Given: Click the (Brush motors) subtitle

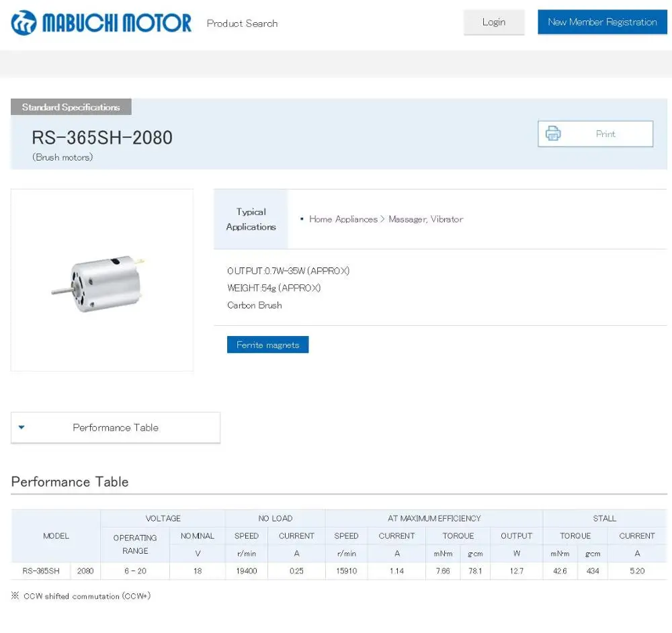Looking at the screenshot, I should (62, 157).
